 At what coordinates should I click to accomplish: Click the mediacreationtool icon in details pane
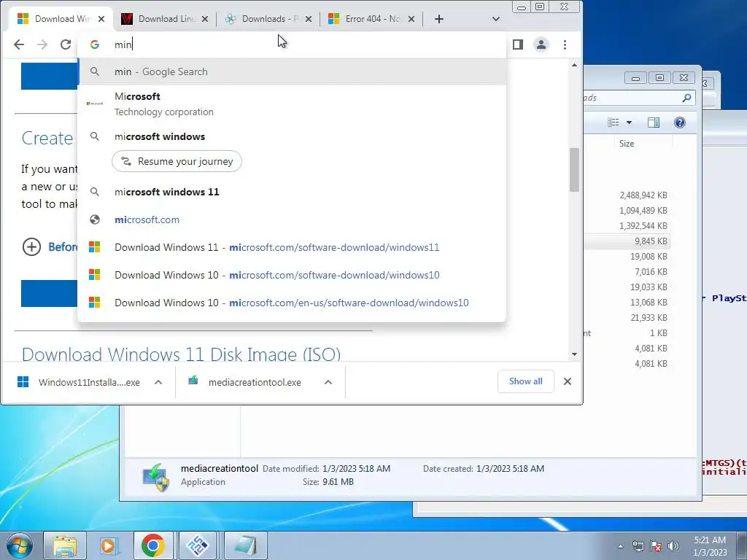click(x=156, y=477)
